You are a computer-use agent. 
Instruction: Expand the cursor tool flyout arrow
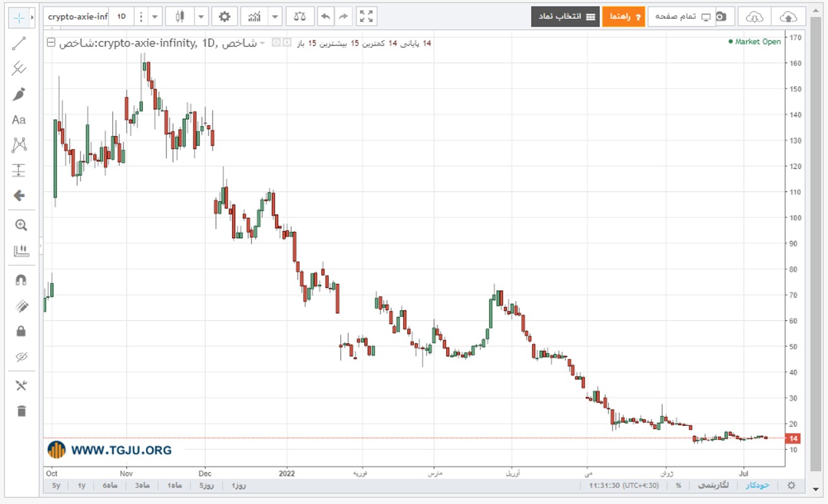(x=32, y=18)
